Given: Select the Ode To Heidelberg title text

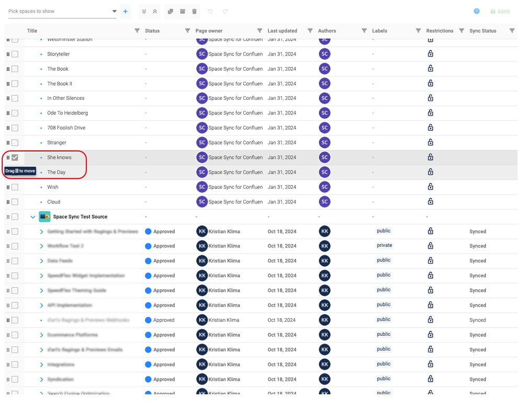Looking at the screenshot, I should (x=67, y=113).
